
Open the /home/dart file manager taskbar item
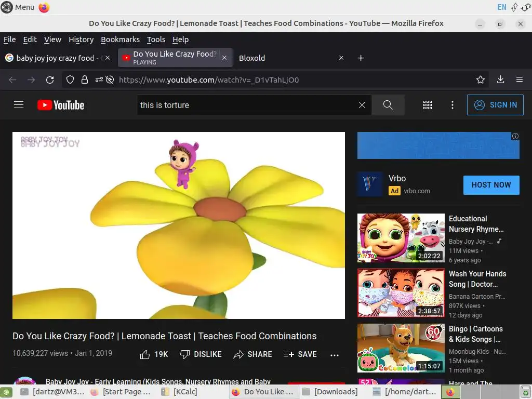(x=405, y=392)
